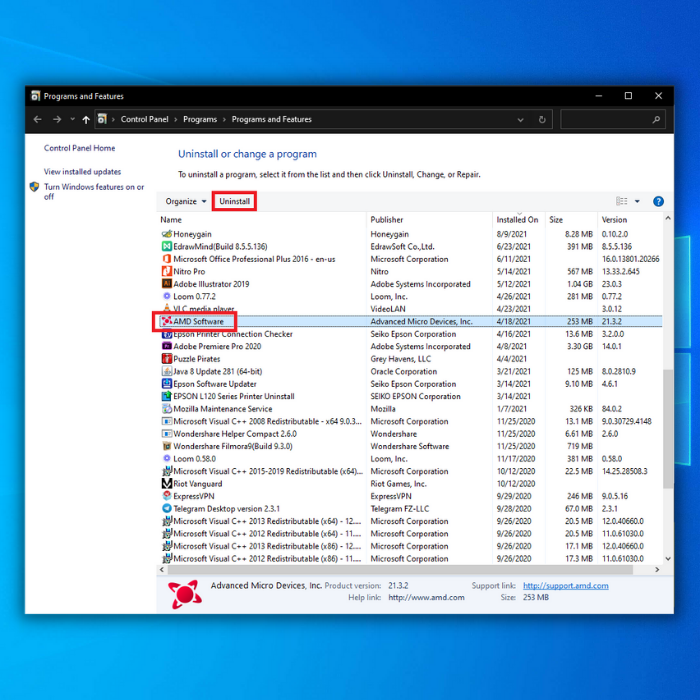Click the horizontal scrollbar thumb
This screenshot has height=700, width=700.
point(400,570)
